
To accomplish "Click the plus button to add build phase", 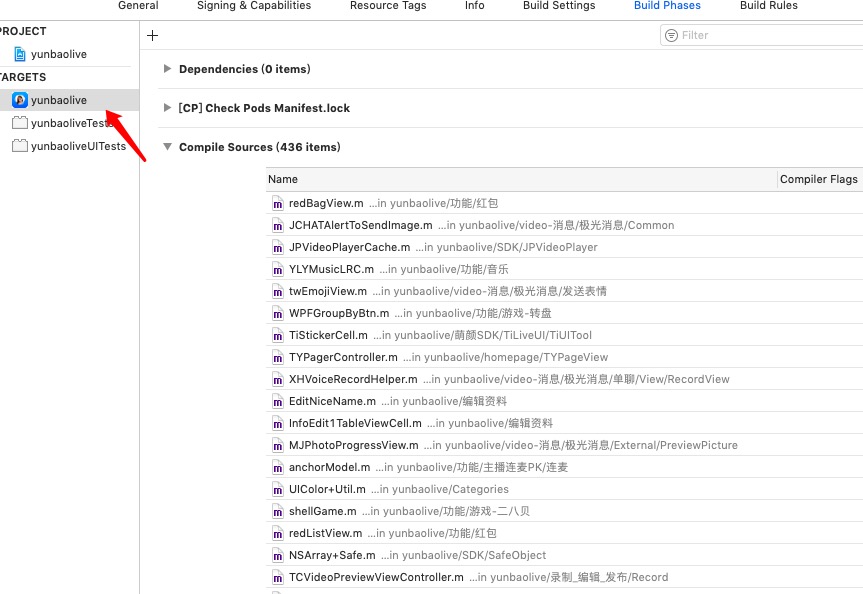I will pos(152,36).
